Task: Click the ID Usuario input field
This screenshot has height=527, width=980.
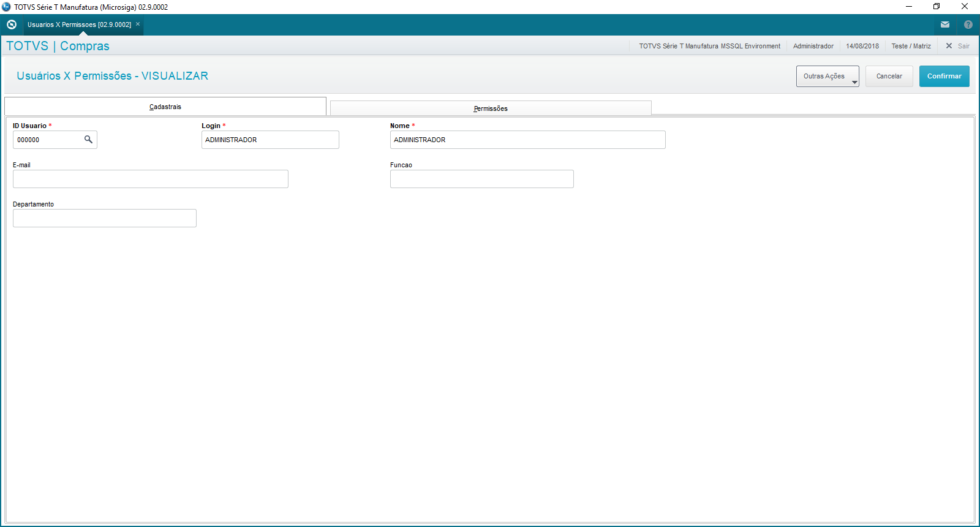Action: pyautogui.click(x=48, y=140)
